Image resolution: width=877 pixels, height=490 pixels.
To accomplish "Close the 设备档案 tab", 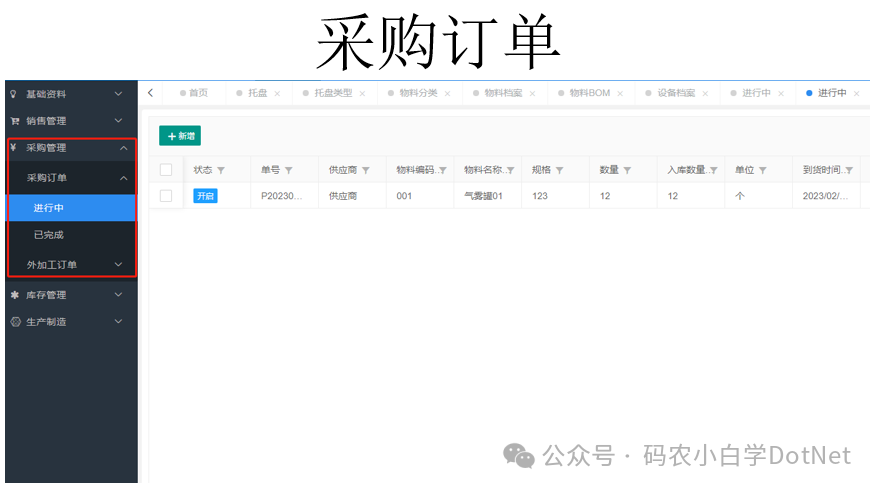I will (x=705, y=94).
